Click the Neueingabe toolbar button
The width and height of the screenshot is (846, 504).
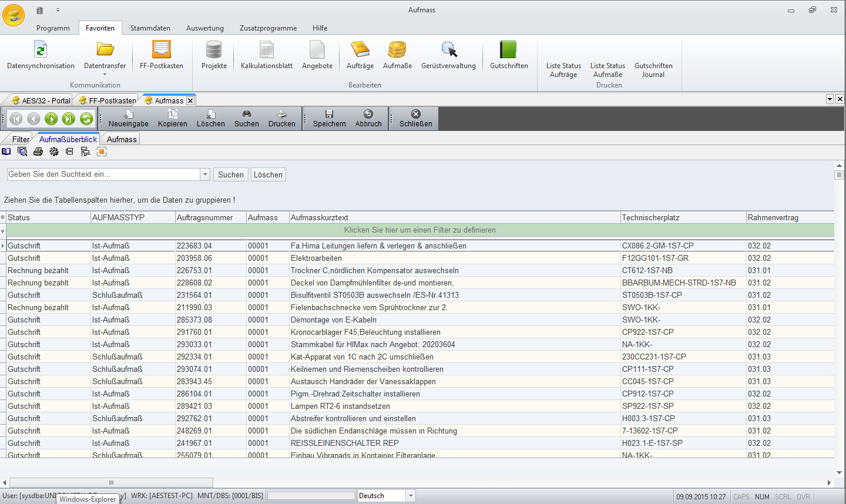click(128, 119)
